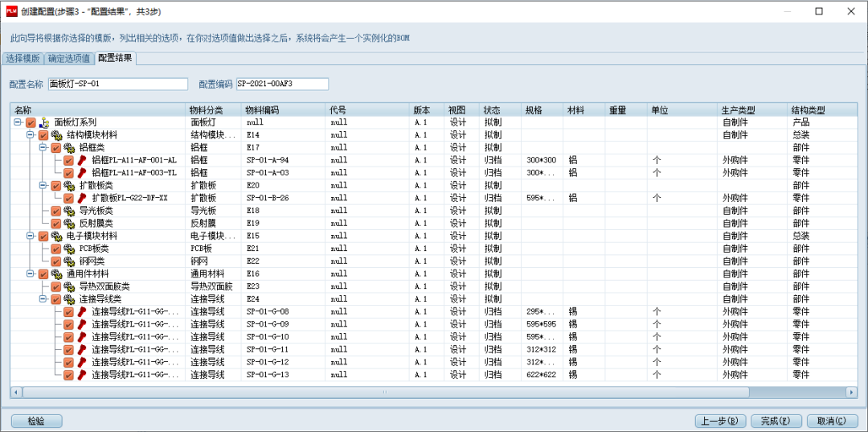Click red part icon in SP-01-G-10 row

pos(83,337)
